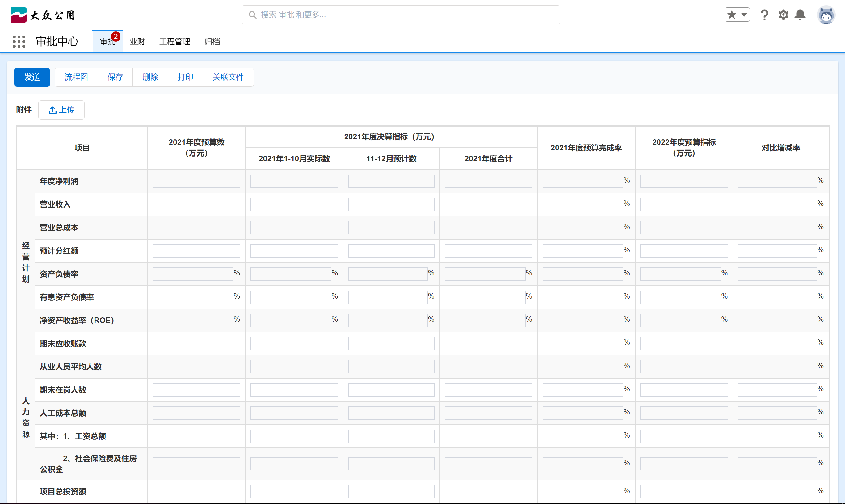
Task: Click 营业收入 2021年1-10月实际数 field
Action: [294, 204]
